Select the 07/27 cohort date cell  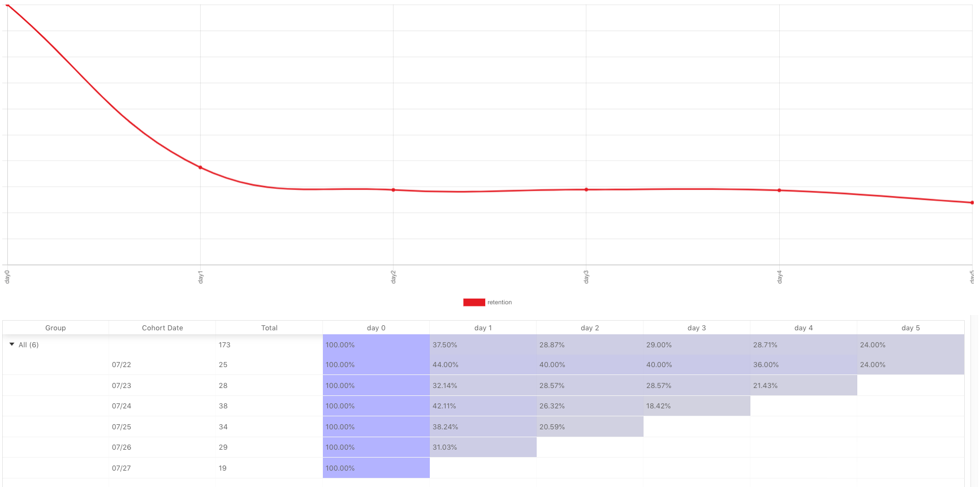tap(162, 468)
